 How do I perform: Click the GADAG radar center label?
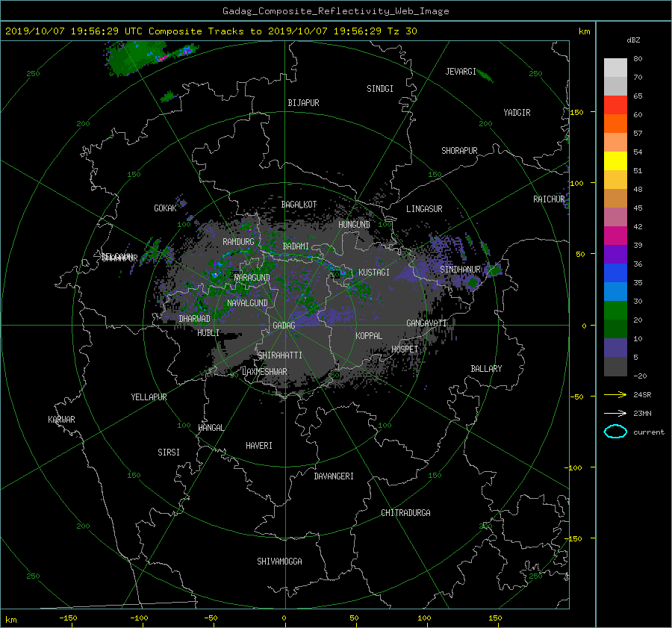pyautogui.click(x=284, y=326)
